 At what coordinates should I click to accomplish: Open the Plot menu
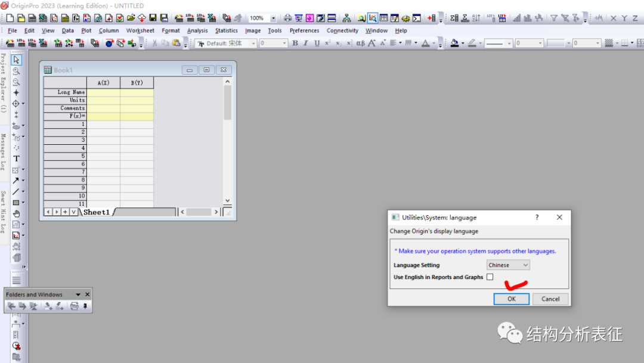coord(86,31)
